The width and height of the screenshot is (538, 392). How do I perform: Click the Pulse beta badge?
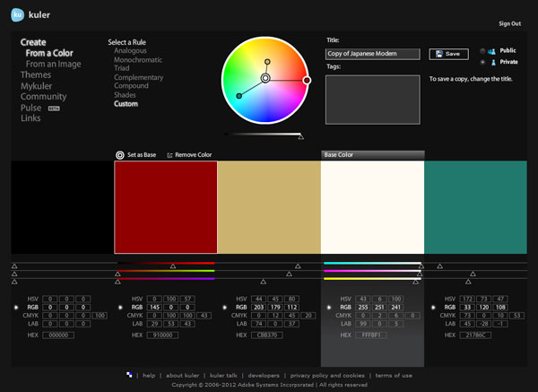click(54, 109)
